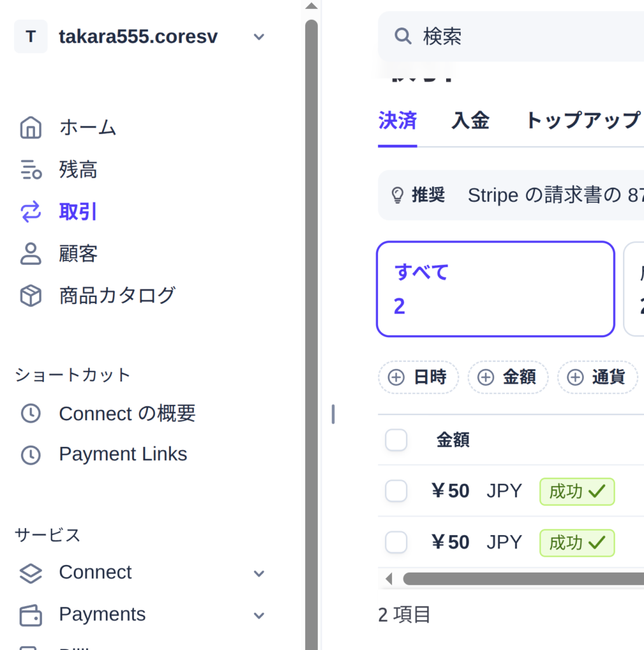This screenshot has height=650, width=644.
Task: Click the 取引 transactions arrows icon
Action: tap(30, 212)
